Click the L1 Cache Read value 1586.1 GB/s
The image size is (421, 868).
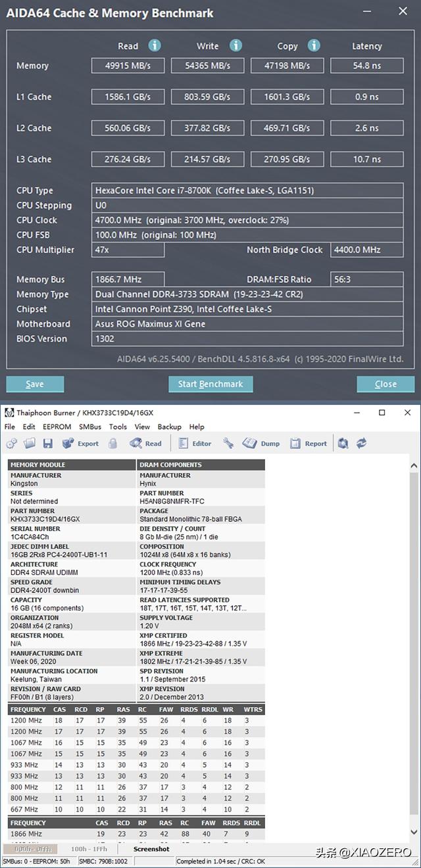click(128, 97)
